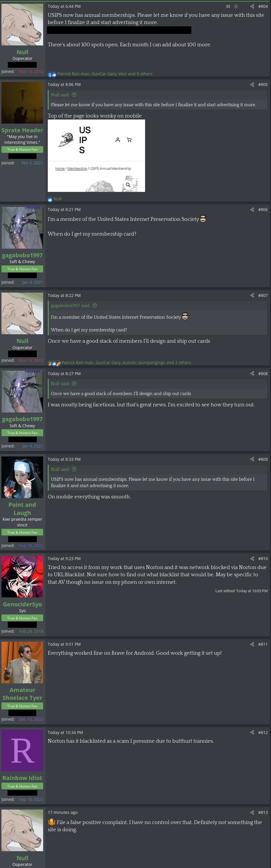Click the Amateur Shoelace Tyer username
The image size is (271, 868).
coord(22,694)
